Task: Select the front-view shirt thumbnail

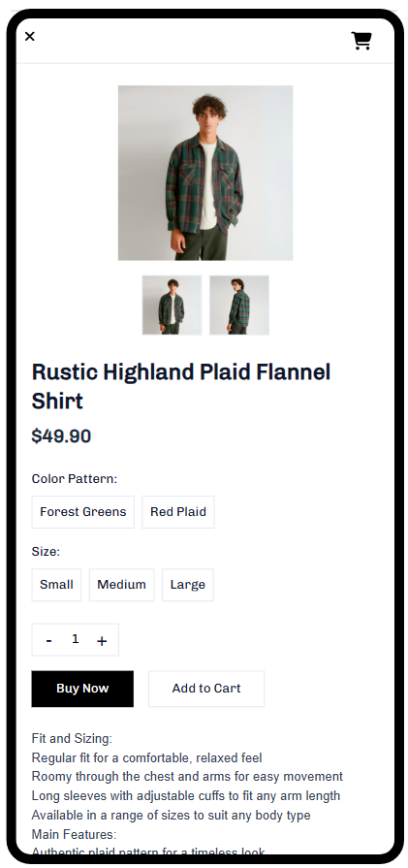Action: (x=172, y=305)
